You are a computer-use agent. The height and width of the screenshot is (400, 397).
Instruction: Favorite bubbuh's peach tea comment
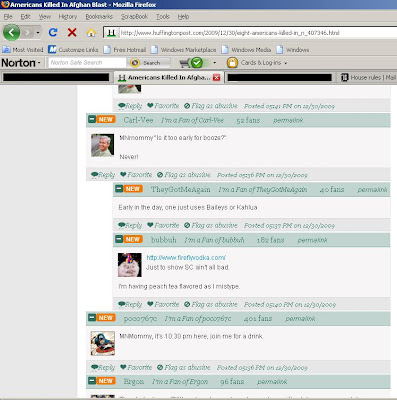point(163,304)
